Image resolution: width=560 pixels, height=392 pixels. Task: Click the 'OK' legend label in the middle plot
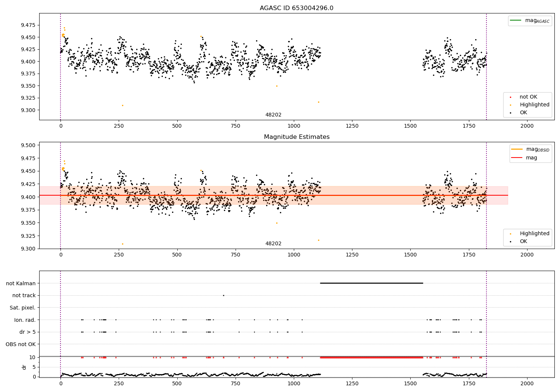coord(523,242)
